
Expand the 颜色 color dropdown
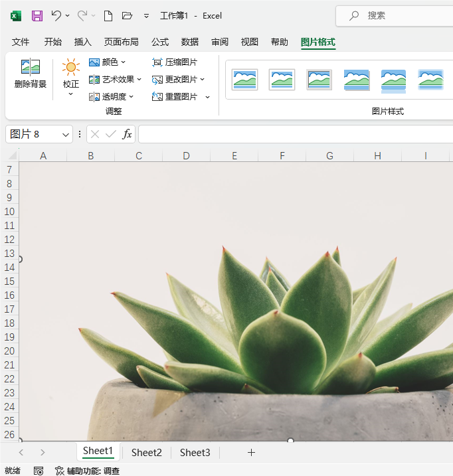(x=108, y=62)
